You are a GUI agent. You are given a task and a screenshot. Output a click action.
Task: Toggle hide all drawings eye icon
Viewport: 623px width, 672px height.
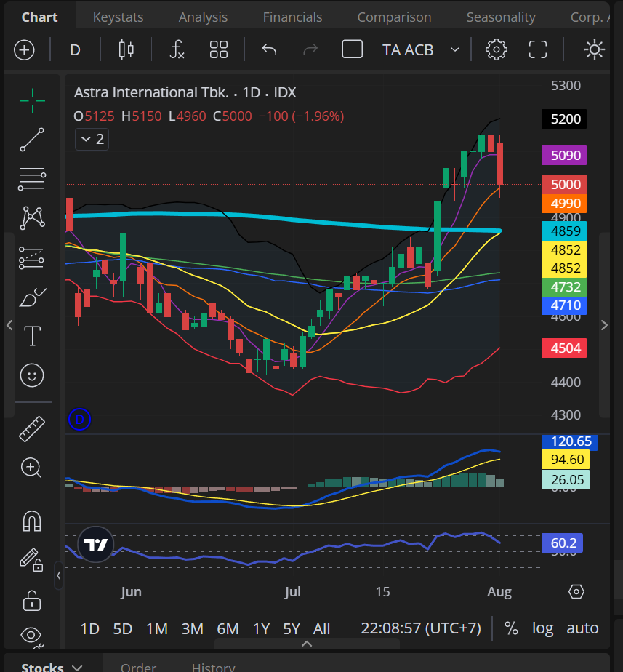[x=31, y=635]
